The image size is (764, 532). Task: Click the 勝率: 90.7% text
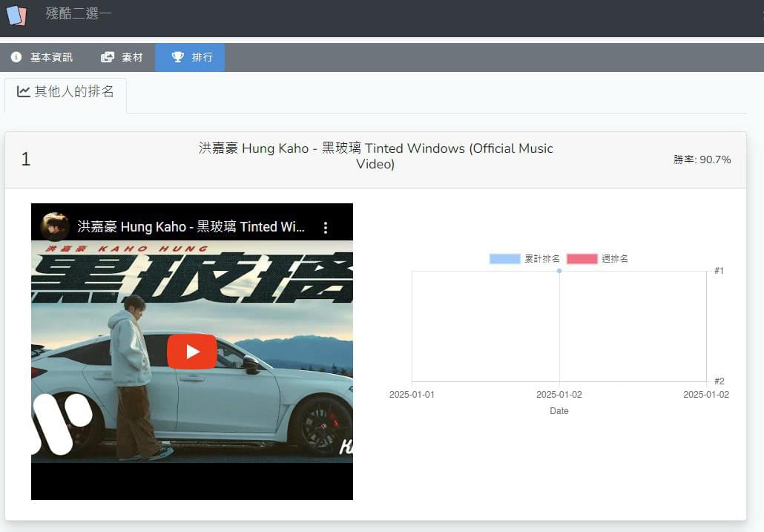tap(702, 160)
